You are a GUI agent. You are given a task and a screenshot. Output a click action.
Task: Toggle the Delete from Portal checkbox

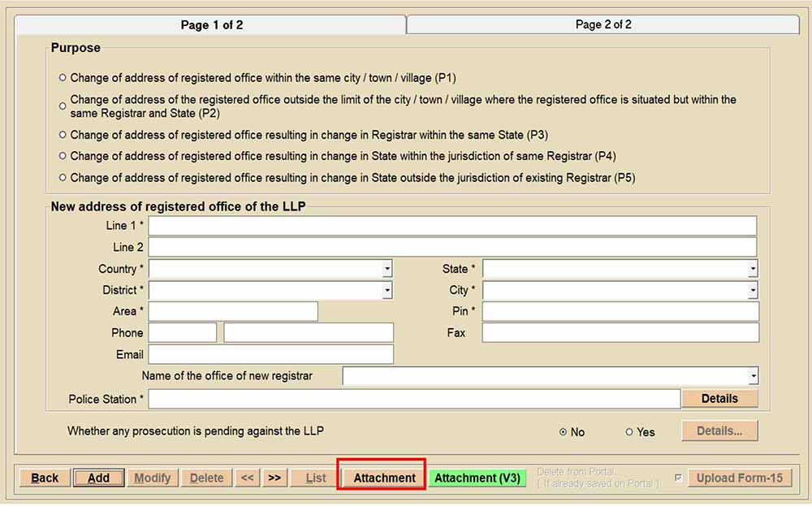[x=678, y=478]
